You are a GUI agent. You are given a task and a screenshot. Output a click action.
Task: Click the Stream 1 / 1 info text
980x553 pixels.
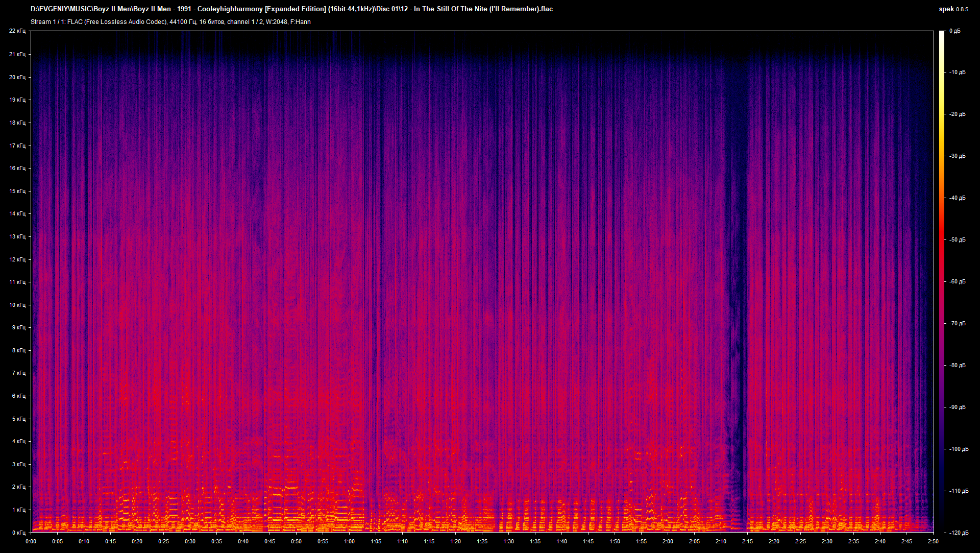point(48,21)
